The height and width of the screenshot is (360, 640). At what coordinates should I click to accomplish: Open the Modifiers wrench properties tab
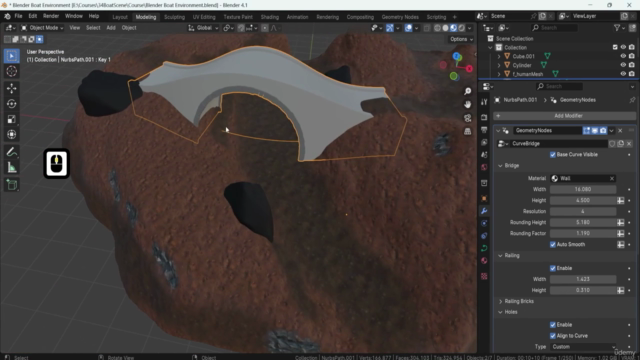pos(484,211)
